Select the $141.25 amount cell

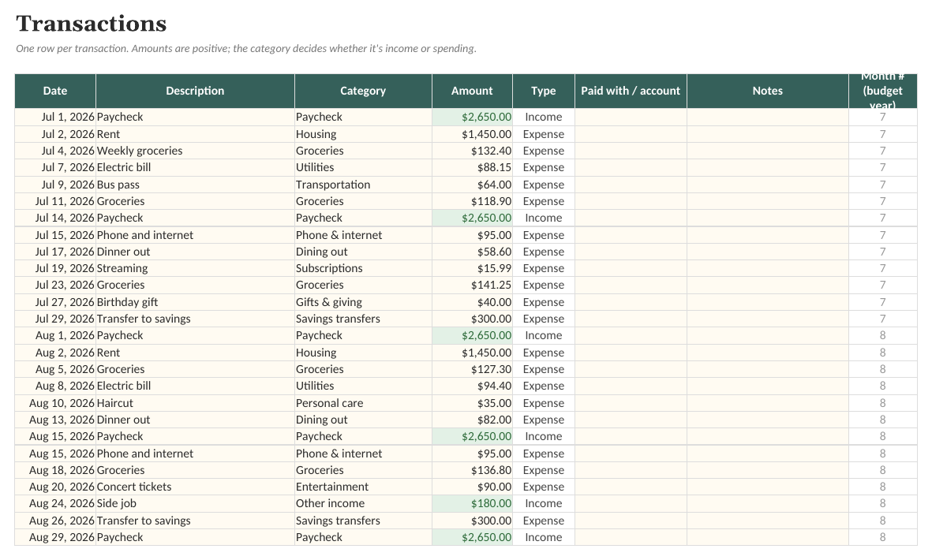(x=472, y=285)
